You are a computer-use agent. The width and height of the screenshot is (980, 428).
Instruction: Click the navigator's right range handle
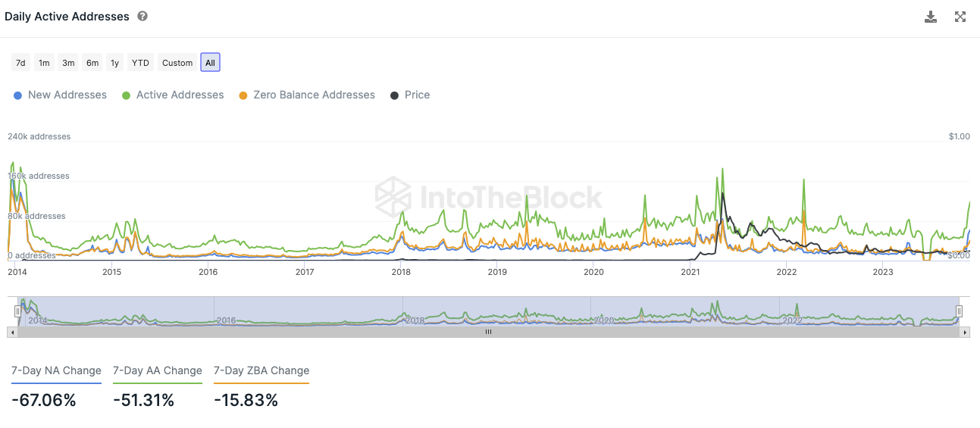point(959,311)
